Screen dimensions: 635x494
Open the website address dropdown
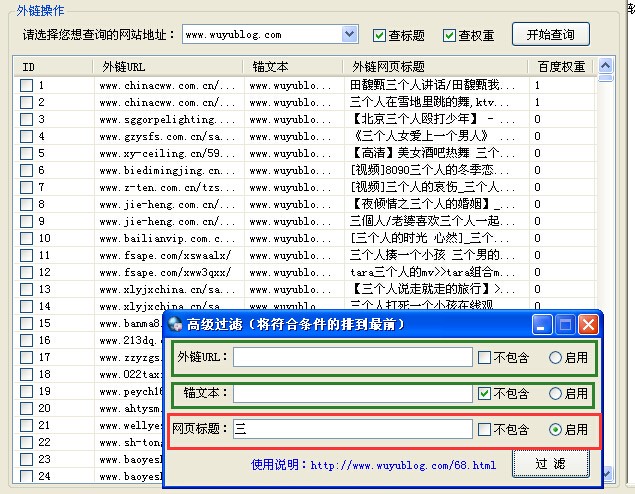coord(349,35)
